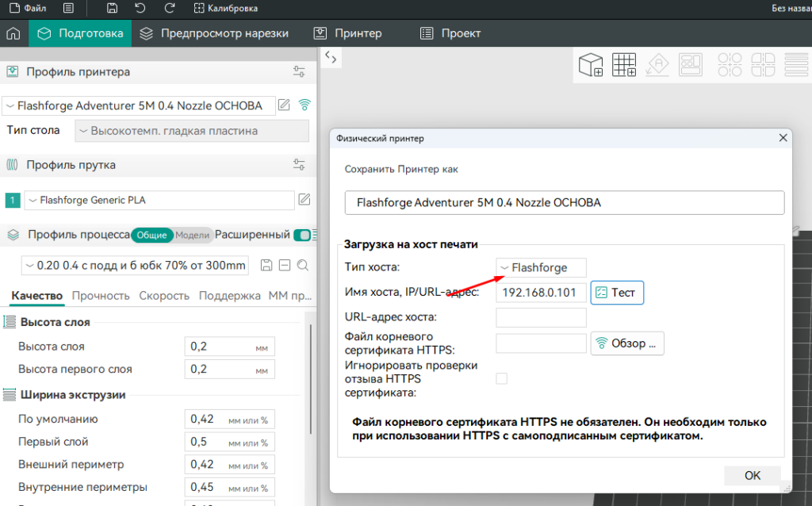Search process settings magnifier icon
The width and height of the screenshot is (812, 506).
(303, 266)
